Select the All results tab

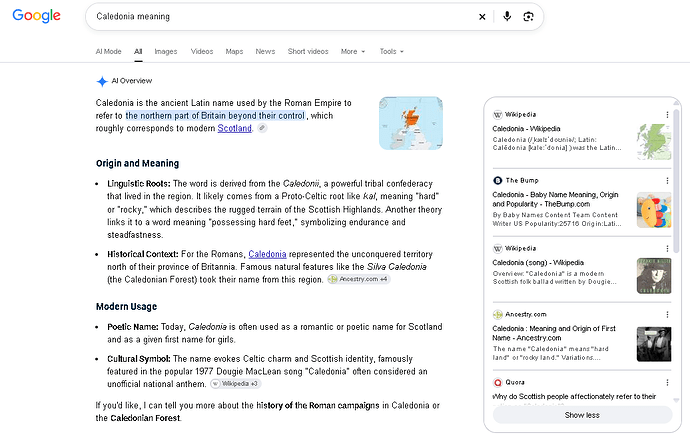click(138, 51)
